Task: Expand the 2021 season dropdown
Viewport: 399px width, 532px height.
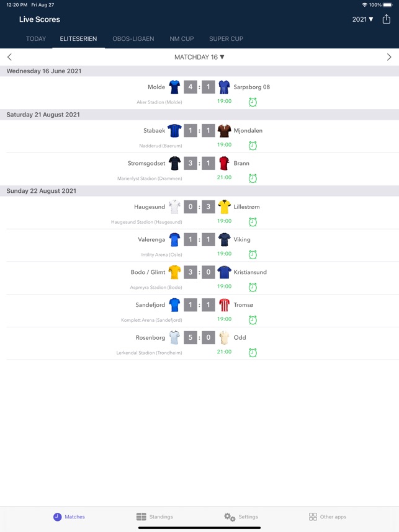Action: coord(362,19)
